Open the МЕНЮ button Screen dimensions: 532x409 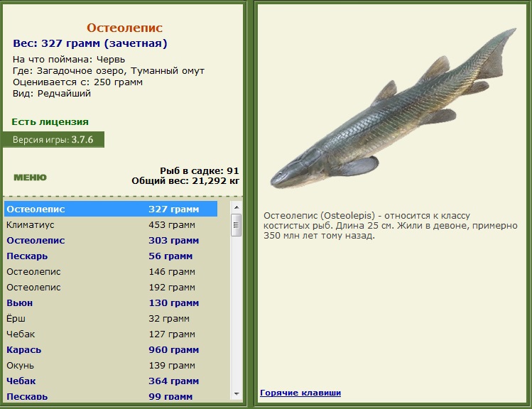(x=31, y=178)
